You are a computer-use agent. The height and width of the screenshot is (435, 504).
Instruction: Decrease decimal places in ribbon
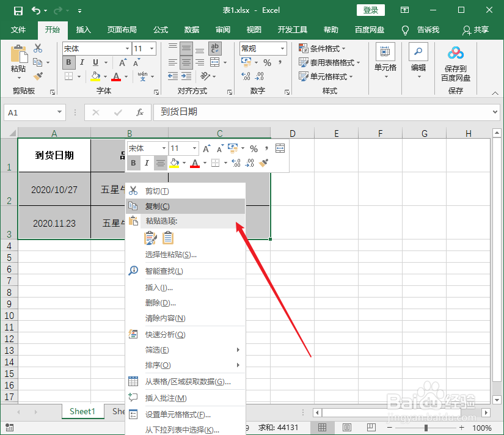[x=260, y=76]
